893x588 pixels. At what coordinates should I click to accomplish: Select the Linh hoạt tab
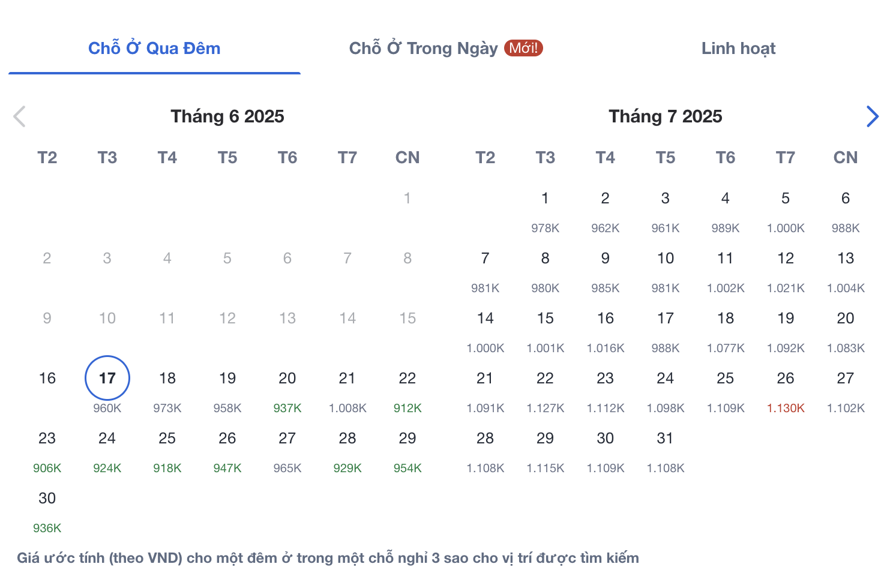pos(738,49)
